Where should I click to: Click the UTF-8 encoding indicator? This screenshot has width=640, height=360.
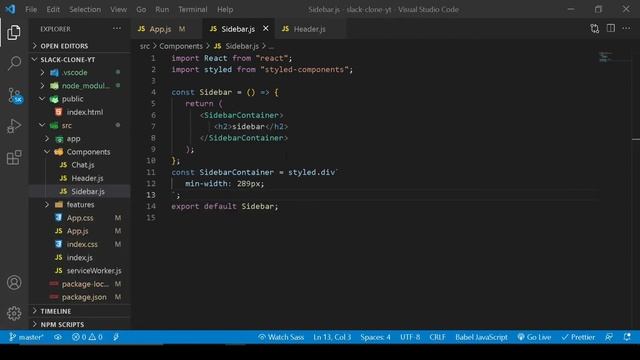click(x=410, y=337)
